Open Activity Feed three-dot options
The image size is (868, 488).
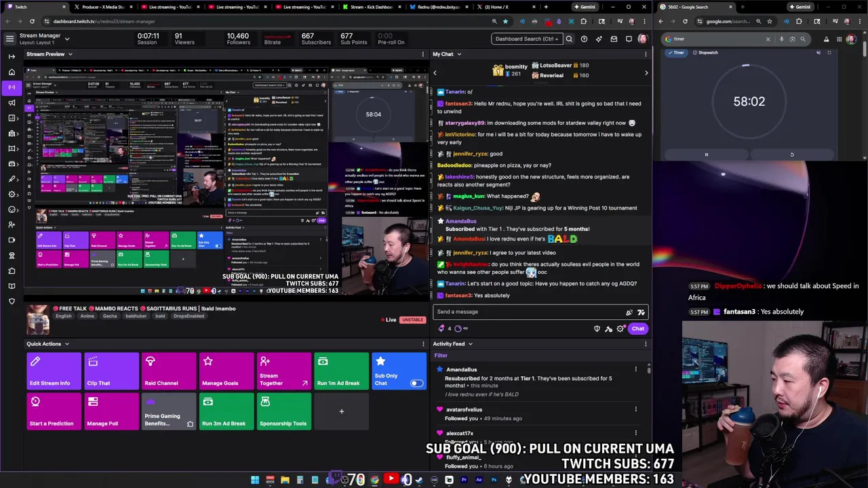(646, 344)
